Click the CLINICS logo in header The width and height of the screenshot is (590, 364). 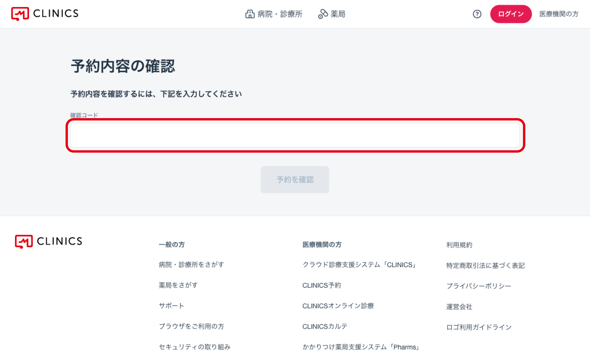pyautogui.click(x=45, y=14)
